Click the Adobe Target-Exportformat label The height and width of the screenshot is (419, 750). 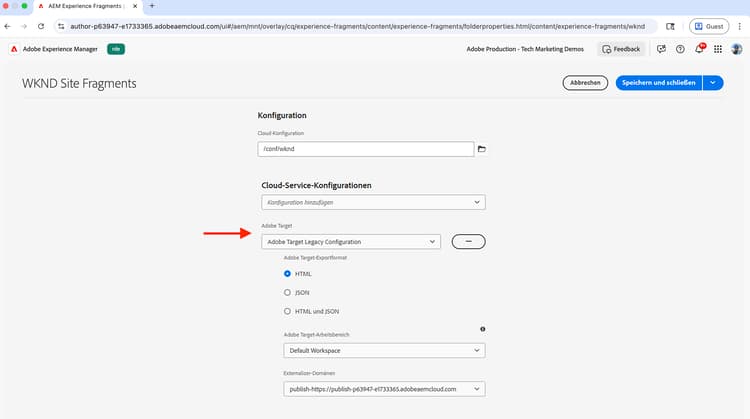point(315,257)
